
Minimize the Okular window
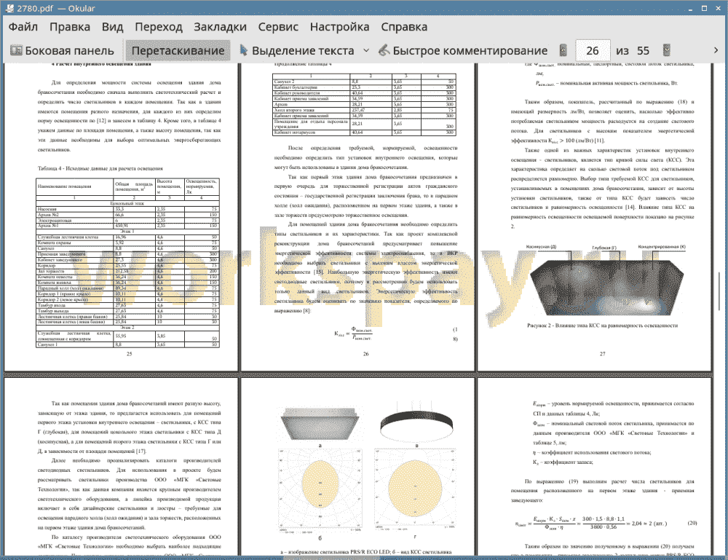pos(691,8)
